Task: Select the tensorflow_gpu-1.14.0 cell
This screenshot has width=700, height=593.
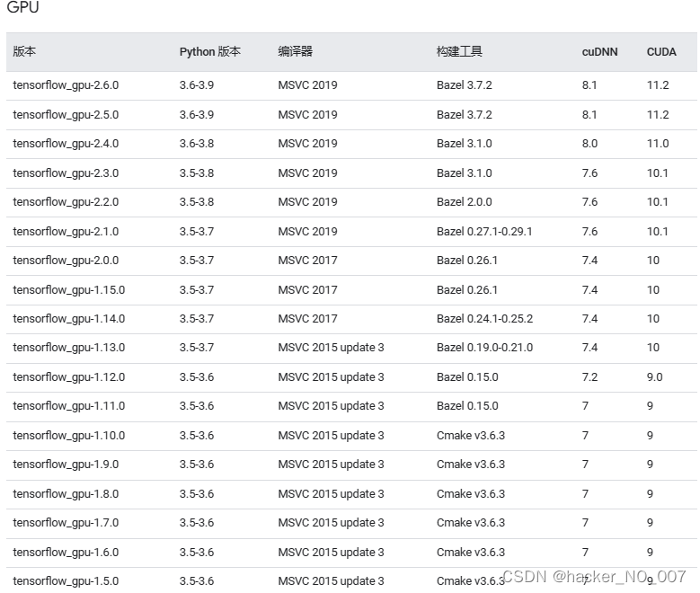Action: 69,319
